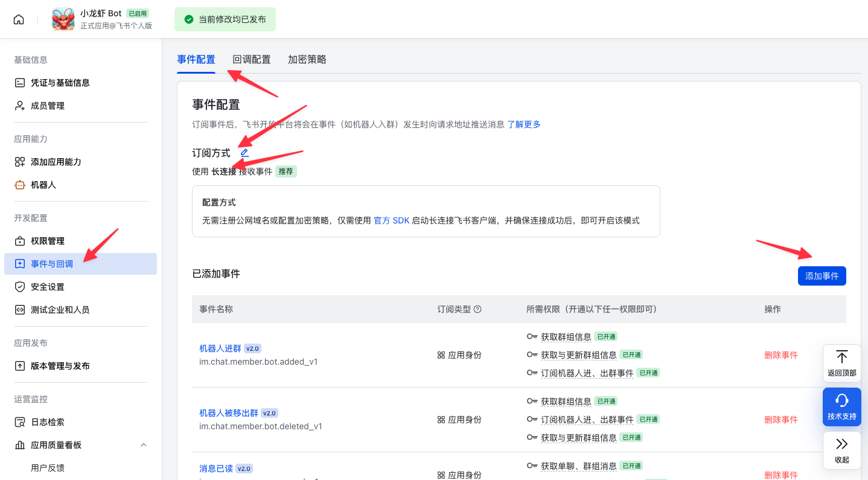Open 消息已读 event link
The width and height of the screenshot is (868, 480).
coord(216,469)
